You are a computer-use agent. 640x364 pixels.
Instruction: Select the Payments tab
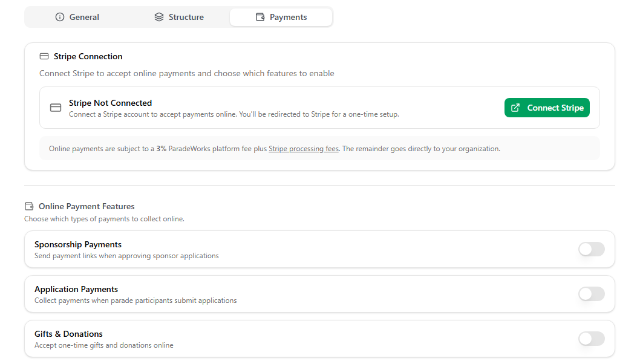click(x=281, y=17)
